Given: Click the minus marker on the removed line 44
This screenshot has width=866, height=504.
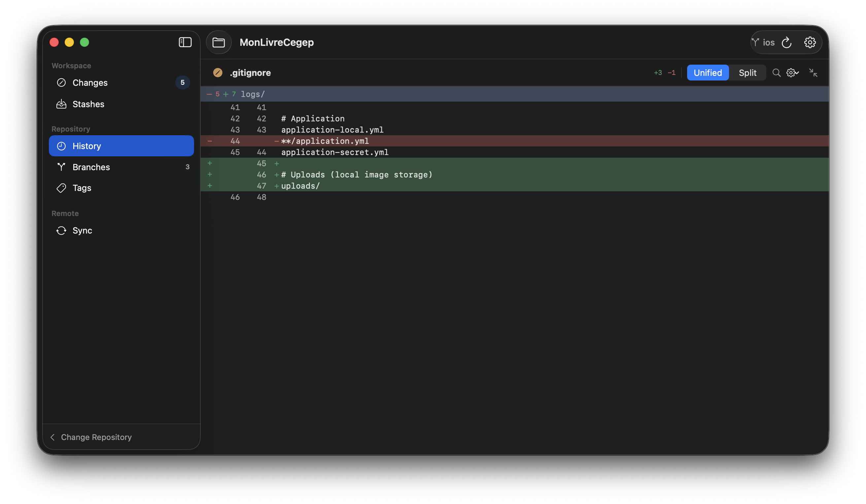Looking at the screenshot, I should coord(210,141).
